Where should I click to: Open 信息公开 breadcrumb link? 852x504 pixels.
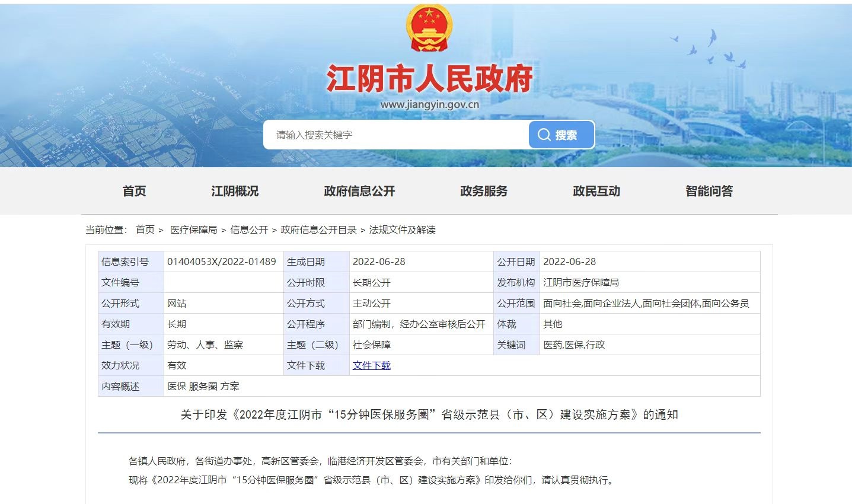[x=249, y=230]
